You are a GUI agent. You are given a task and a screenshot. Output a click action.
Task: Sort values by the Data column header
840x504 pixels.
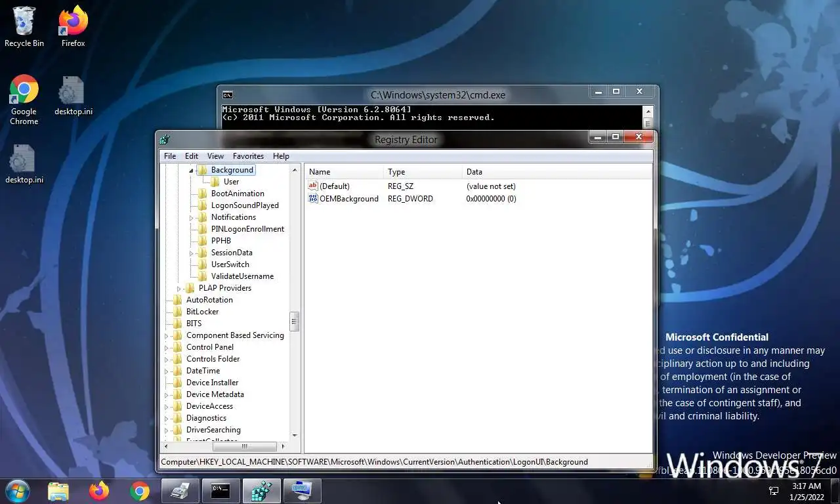556,172
